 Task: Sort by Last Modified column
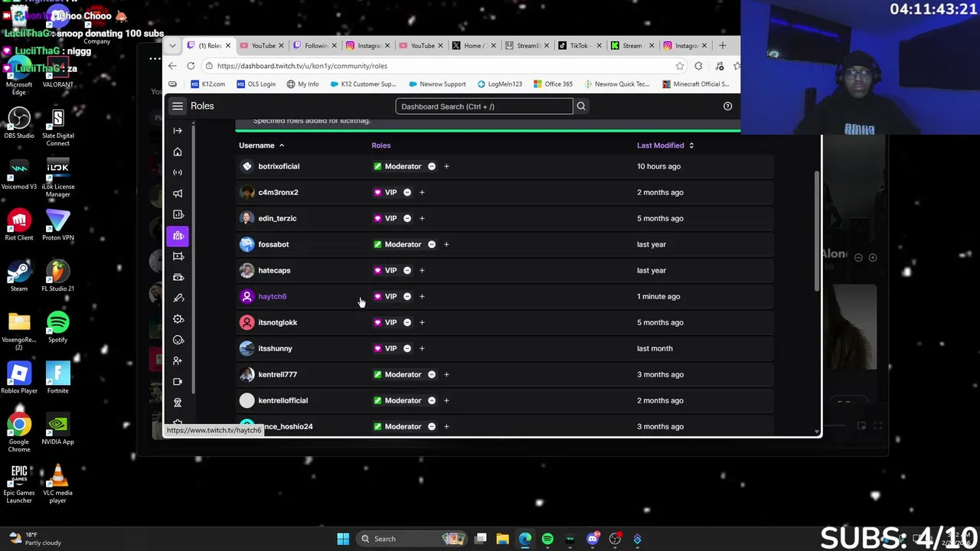click(665, 145)
